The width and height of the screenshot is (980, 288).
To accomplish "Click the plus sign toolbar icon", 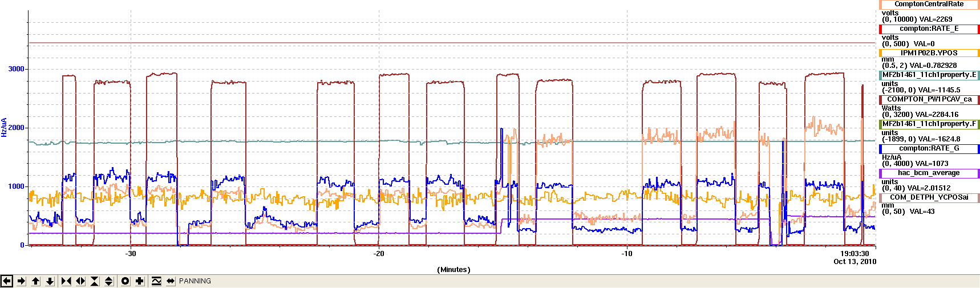I will (x=140, y=281).
